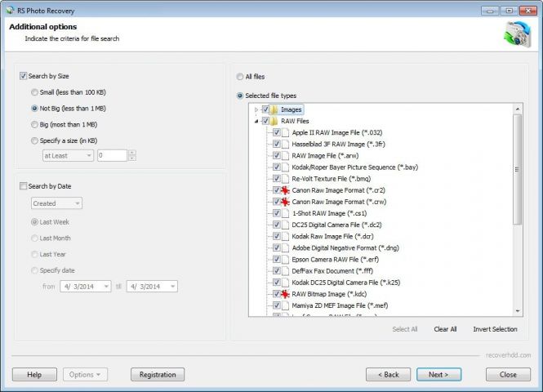Proceed with the Next button
Image resolution: width=543 pixels, height=392 pixels.
click(438, 374)
